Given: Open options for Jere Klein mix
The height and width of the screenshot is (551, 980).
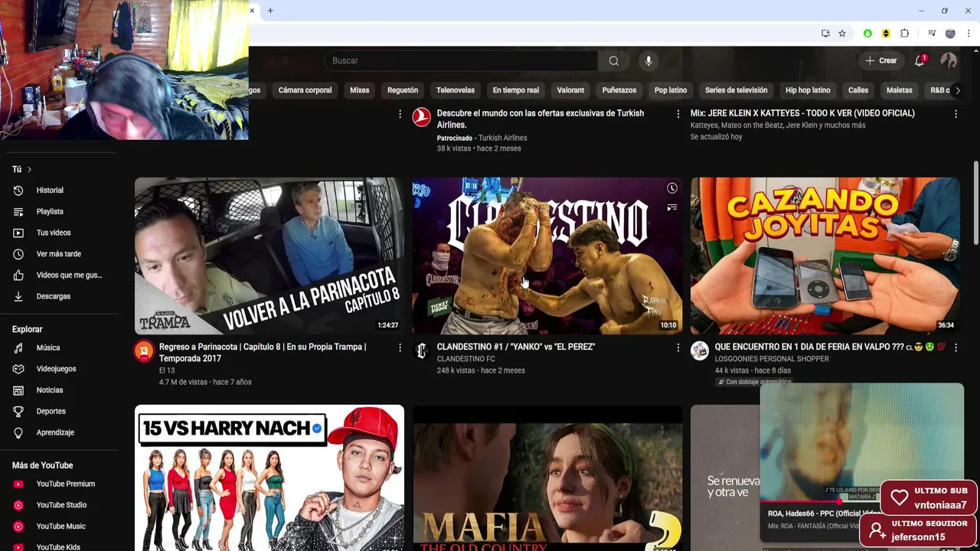Looking at the screenshot, I should click(955, 114).
